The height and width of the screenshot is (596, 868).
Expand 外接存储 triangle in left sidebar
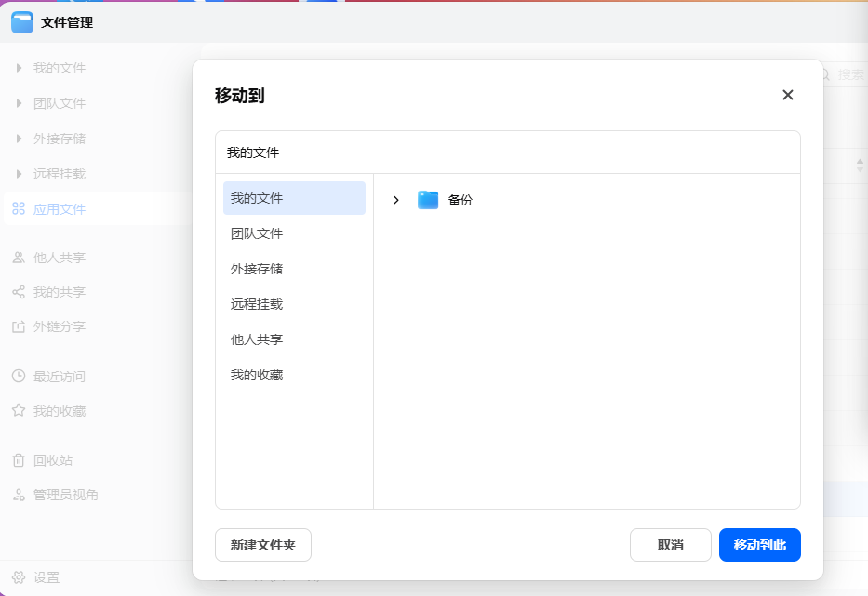(x=19, y=139)
